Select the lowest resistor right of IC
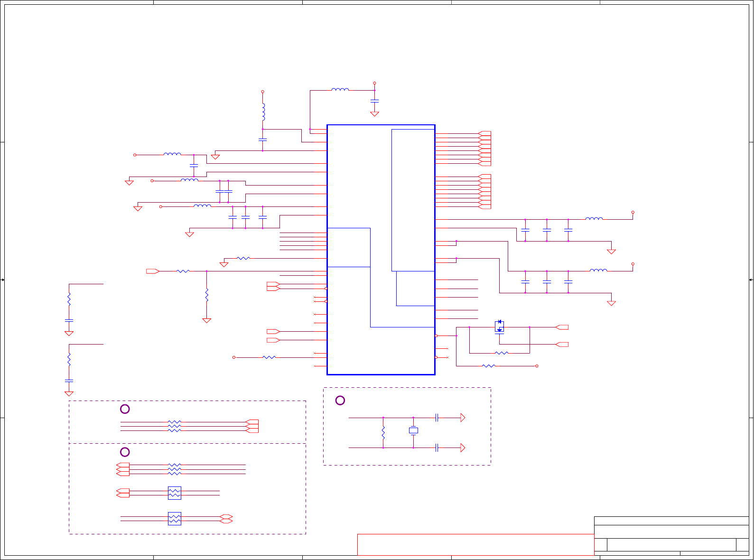 pyautogui.click(x=489, y=366)
